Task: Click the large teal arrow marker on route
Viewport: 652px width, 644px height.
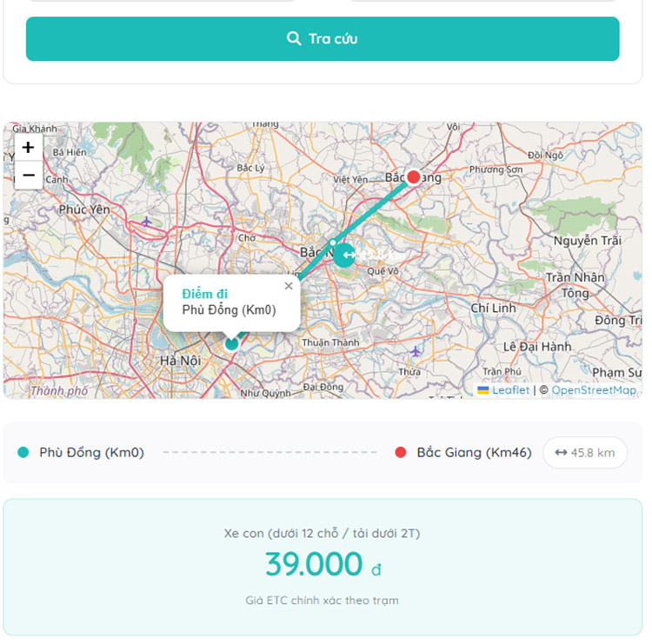Action: coord(345,256)
